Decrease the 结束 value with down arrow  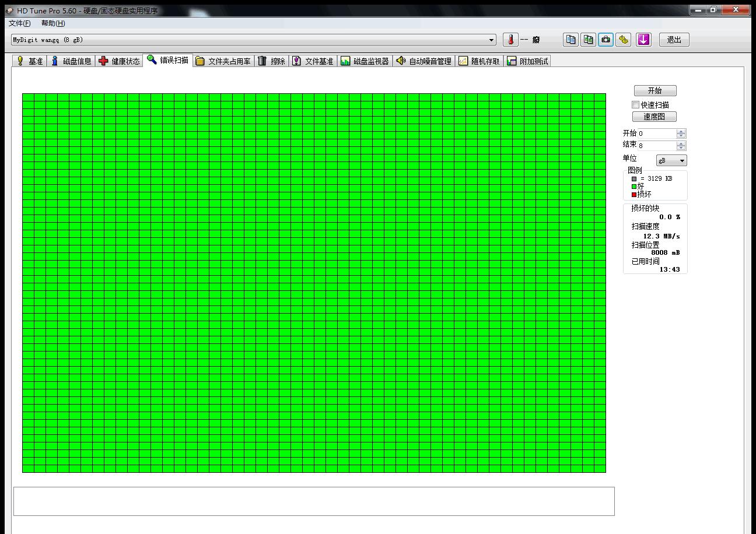point(681,148)
